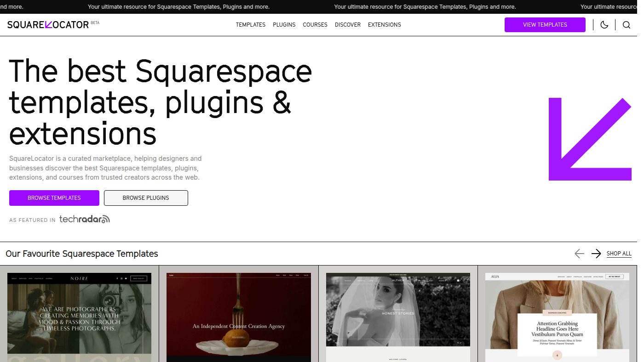The image size is (644, 362).
Task: Click the Browse Plugins button
Action: point(146,198)
